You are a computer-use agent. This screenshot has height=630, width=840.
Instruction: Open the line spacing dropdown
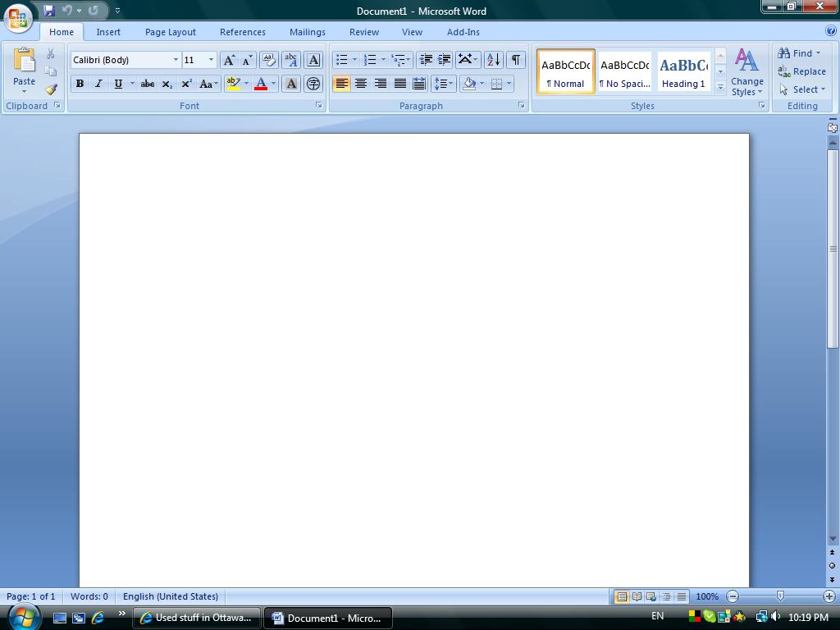(x=443, y=84)
